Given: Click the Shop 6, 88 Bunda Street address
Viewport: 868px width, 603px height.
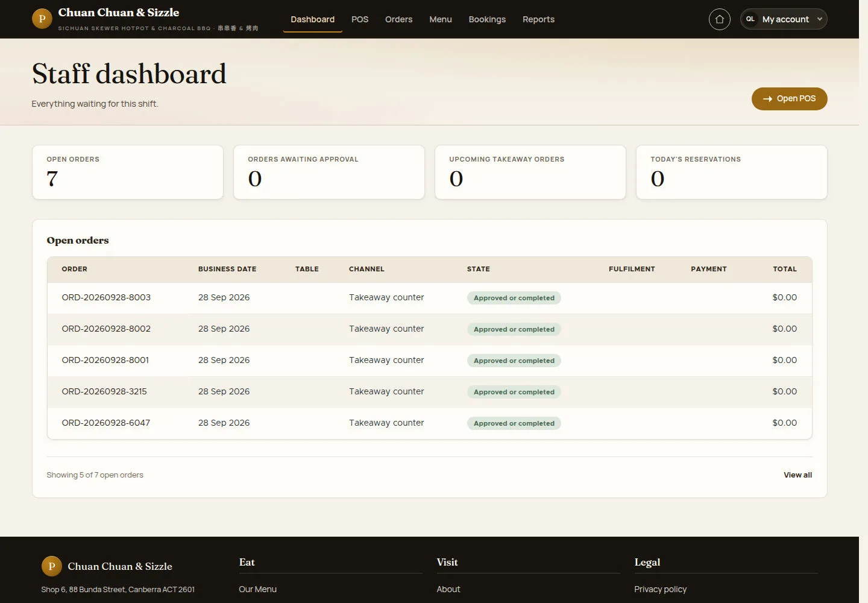Looking at the screenshot, I should coord(118,589).
